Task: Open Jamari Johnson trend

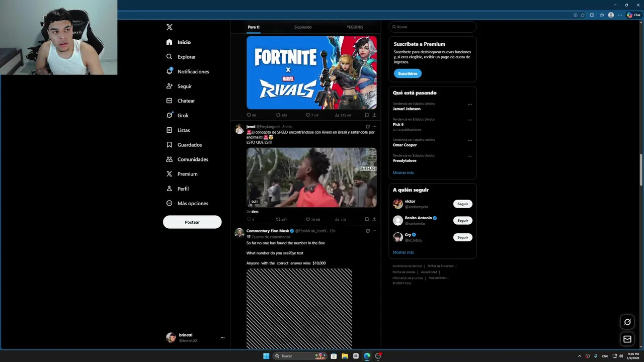Action: [407, 109]
